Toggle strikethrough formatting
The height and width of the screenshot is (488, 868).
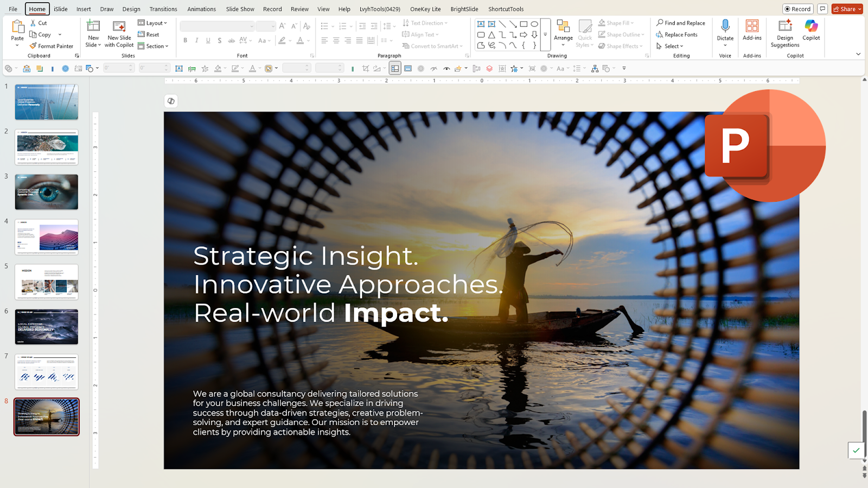231,40
